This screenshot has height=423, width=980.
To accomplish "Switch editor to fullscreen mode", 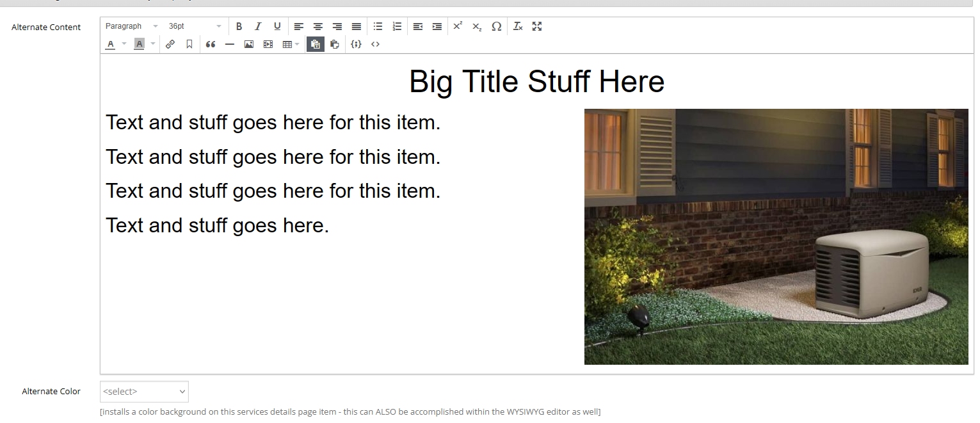I will pyautogui.click(x=537, y=26).
